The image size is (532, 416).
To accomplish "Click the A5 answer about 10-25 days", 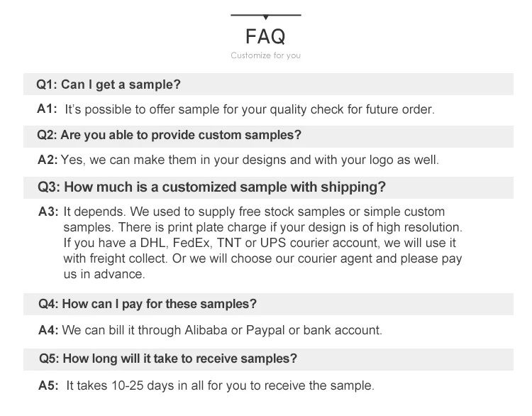I will point(220,386).
